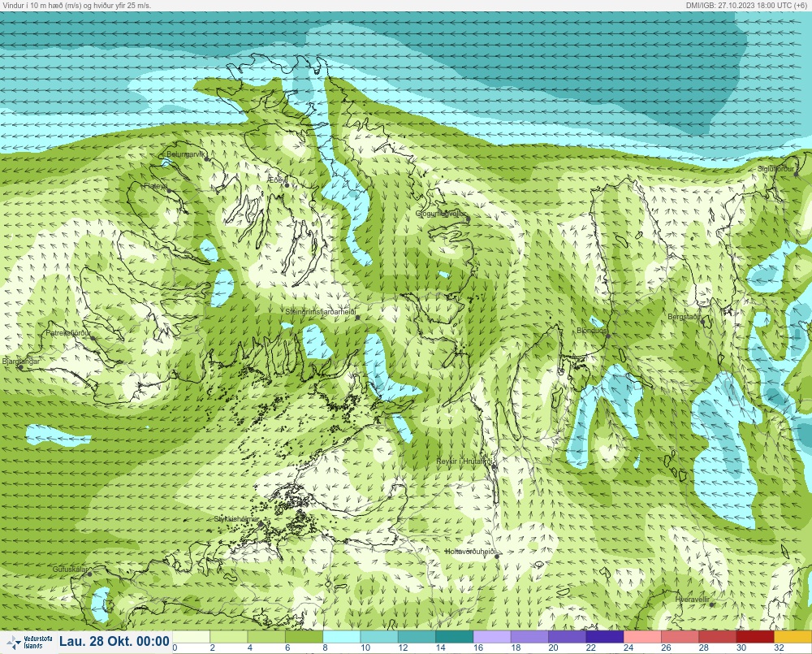Viewport: 812px width, 654px height.
Task: Pick the 24–26 m/s light pink legend swatch
Action: [642, 637]
